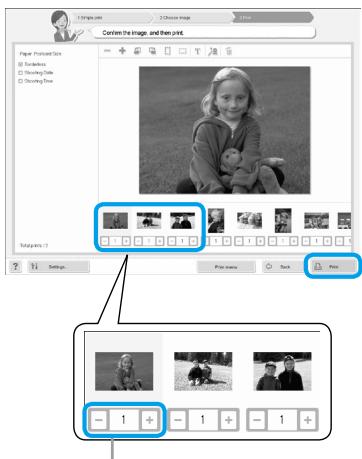Increase copies under sixth thumbnail

(294, 241)
